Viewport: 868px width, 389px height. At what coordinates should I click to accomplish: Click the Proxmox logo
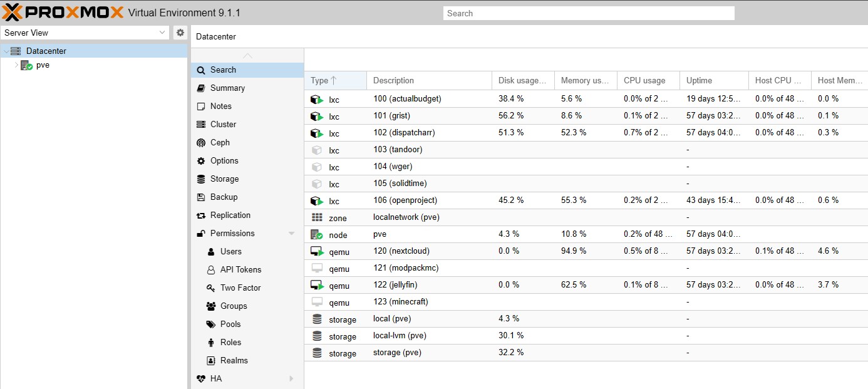tap(63, 12)
